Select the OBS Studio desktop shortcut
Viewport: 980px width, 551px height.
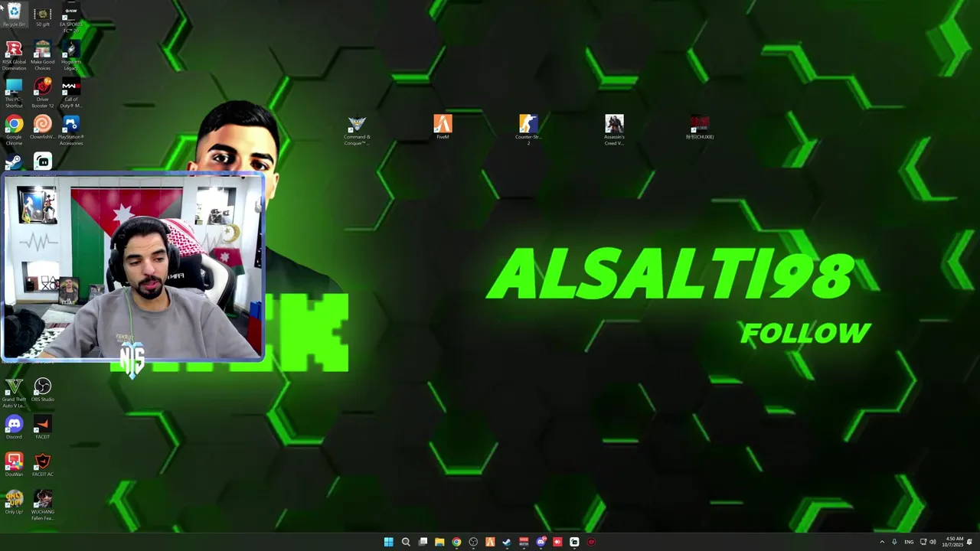43,390
